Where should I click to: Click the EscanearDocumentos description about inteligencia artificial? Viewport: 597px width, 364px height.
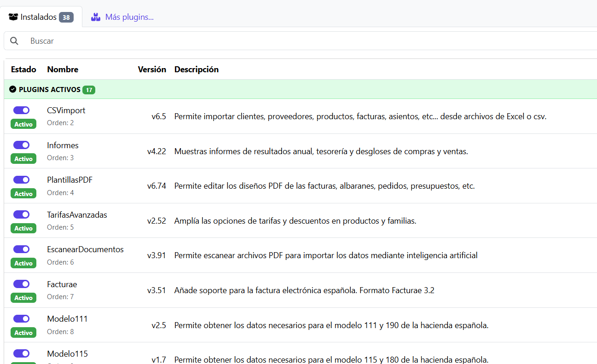[326, 255]
